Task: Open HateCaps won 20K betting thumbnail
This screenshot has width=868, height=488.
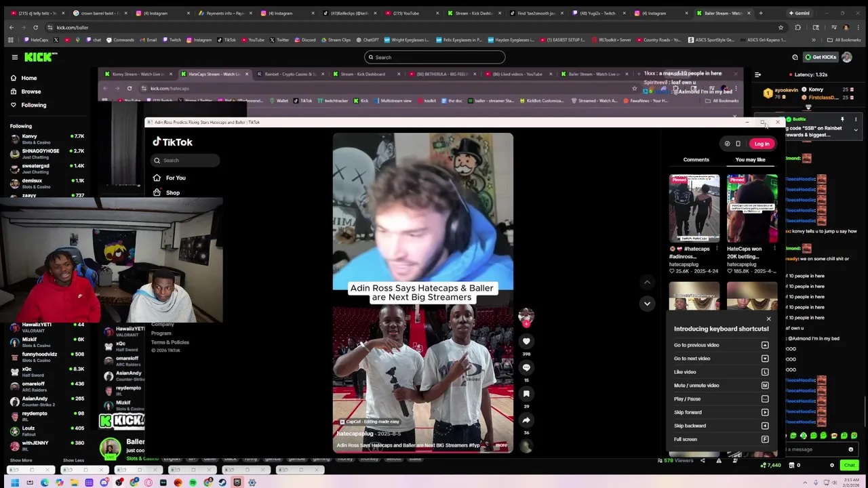Action: (752, 209)
